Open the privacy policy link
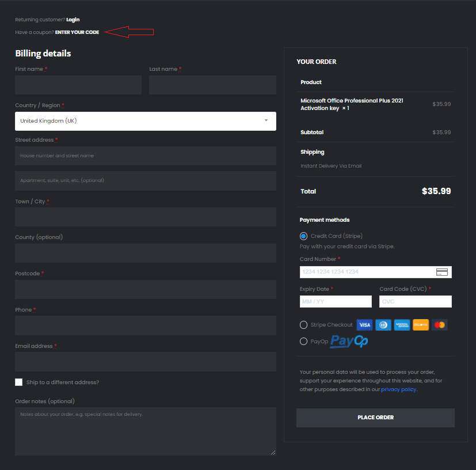The width and height of the screenshot is (476, 470). coord(399,389)
